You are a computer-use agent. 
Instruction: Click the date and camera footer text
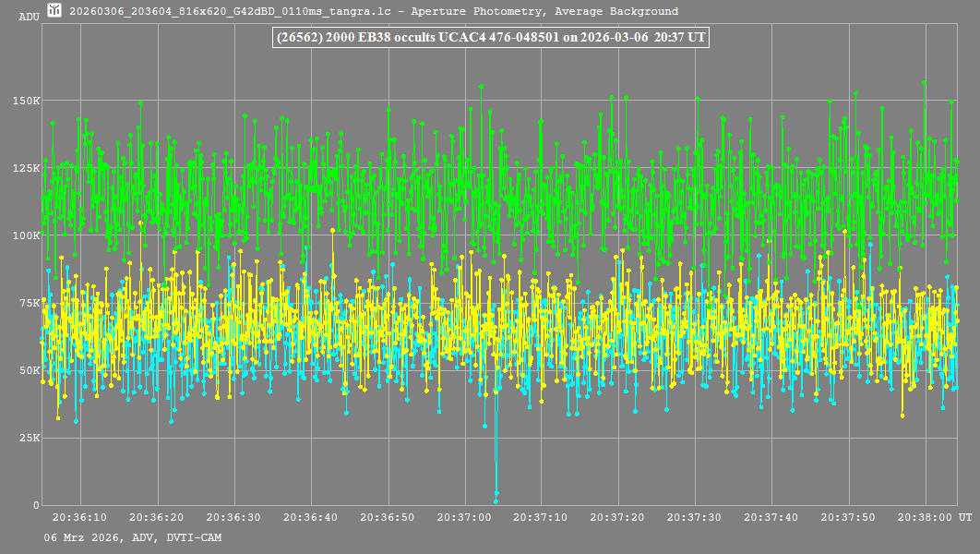(132, 537)
